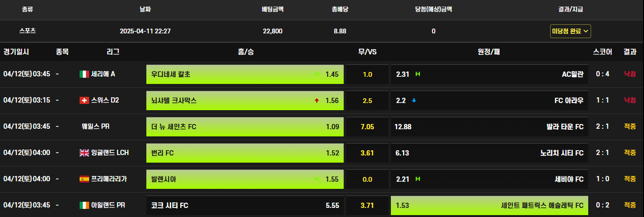This screenshot has height=217, width=644.
Task: Click the green H handicap icon on 우디네세 칼초
Action: pos(317,74)
